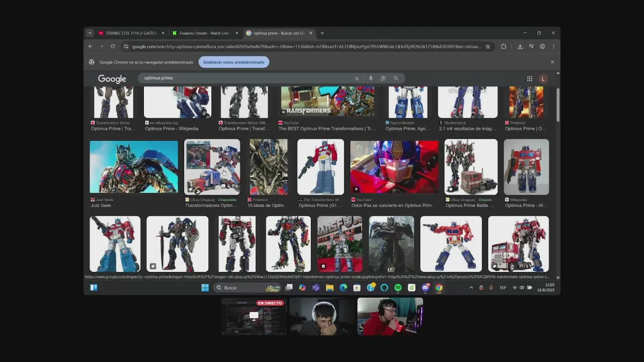The height and width of the screenshot is (362, 644).
Task: Close the Fraaanxu Stream tab
Action: 237,33
